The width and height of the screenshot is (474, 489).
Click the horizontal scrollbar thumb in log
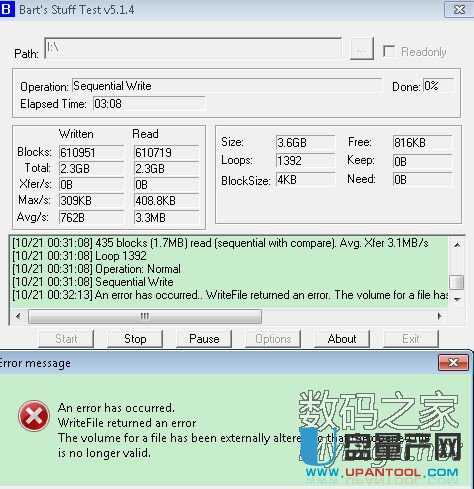[x=145, y=316]
